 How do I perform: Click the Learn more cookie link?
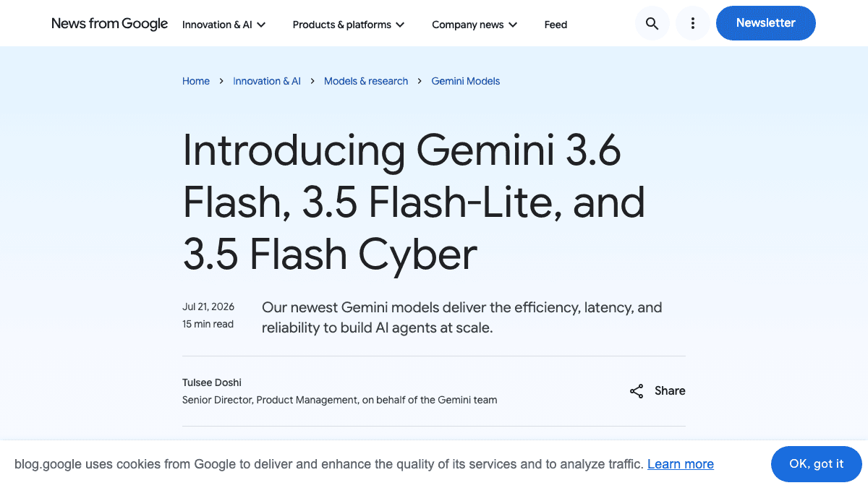(681, 464)
